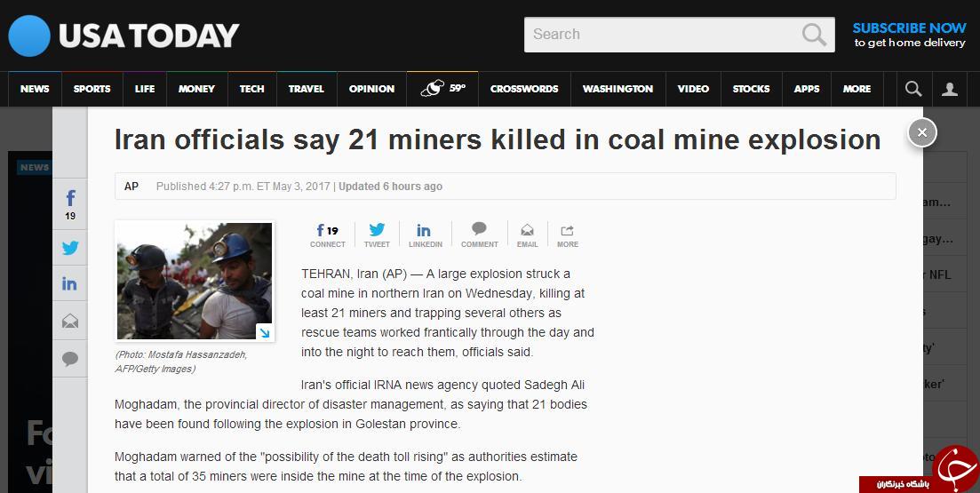Open the News navigation tab

coord(35,89)
